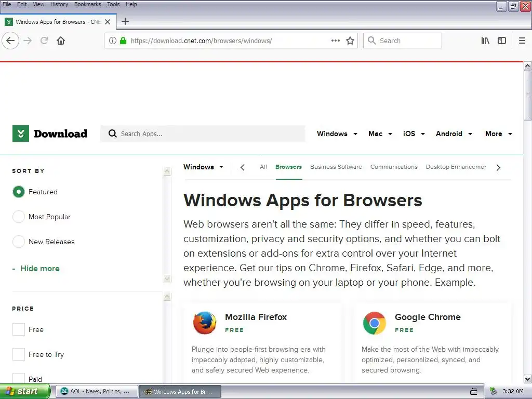Switch to the All category tab
Viewport: 532px width, 399px height.
pos(263,167)
